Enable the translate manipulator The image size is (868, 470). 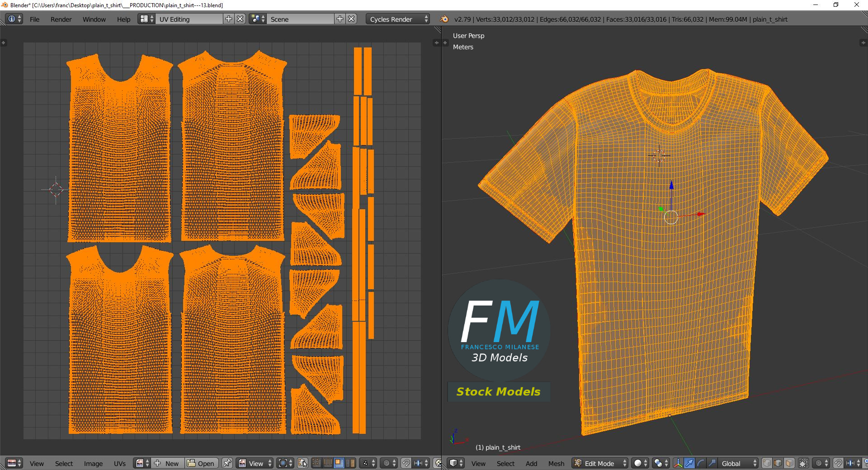click(x=689, y=463)
